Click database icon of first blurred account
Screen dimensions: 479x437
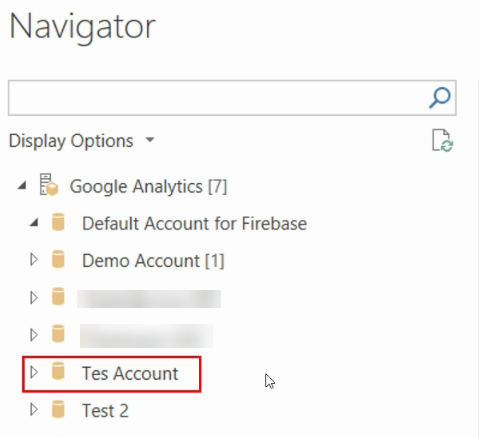click(58, 297)
